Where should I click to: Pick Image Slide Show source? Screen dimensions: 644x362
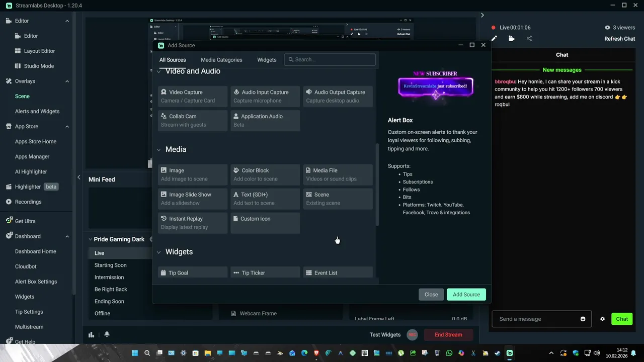[x=193, y=199]
